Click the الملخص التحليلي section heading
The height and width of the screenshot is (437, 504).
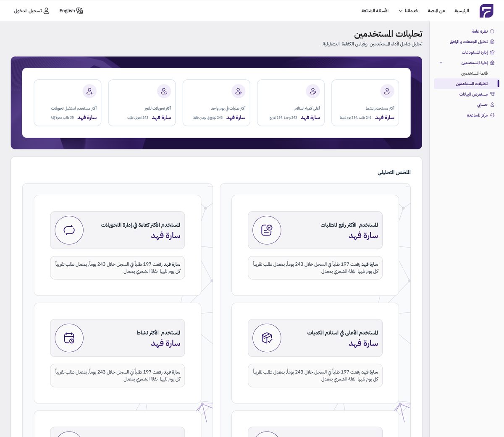coord(394,173)
